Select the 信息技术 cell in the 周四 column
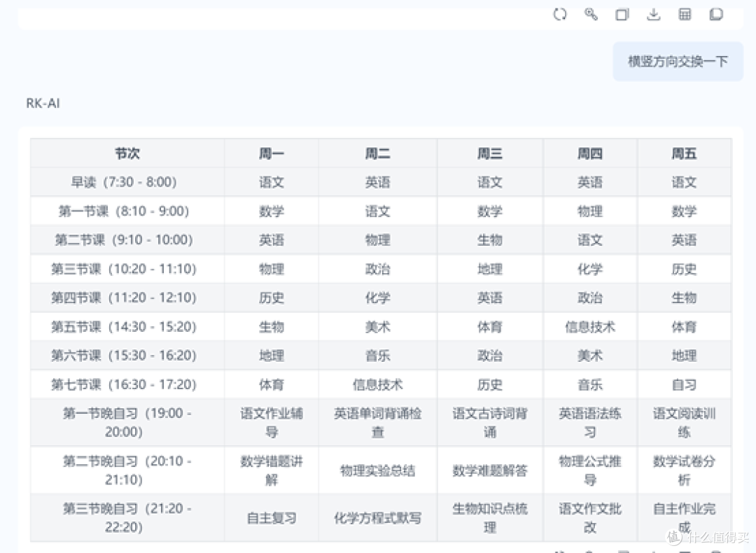The width and height of the screenshot is (756, 553). (590, 327)
